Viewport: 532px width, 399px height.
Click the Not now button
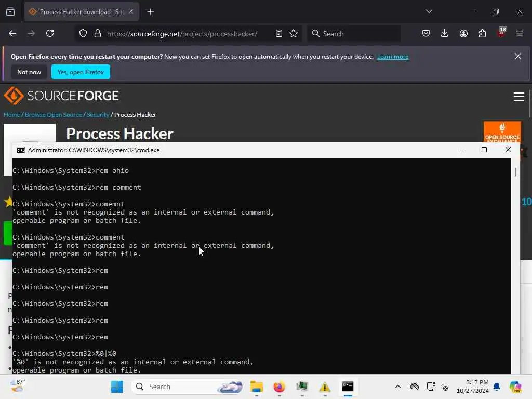[29, 72]
